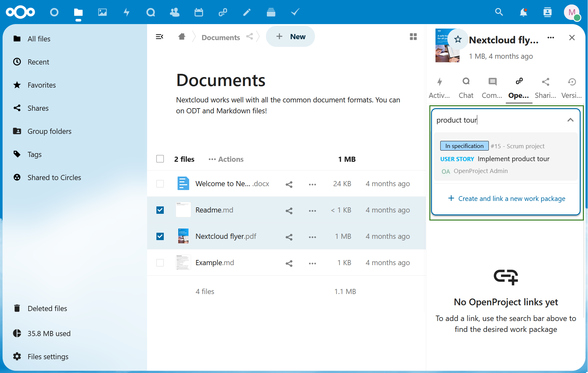Collapse the work package search results chevron

tap(571, 120)
